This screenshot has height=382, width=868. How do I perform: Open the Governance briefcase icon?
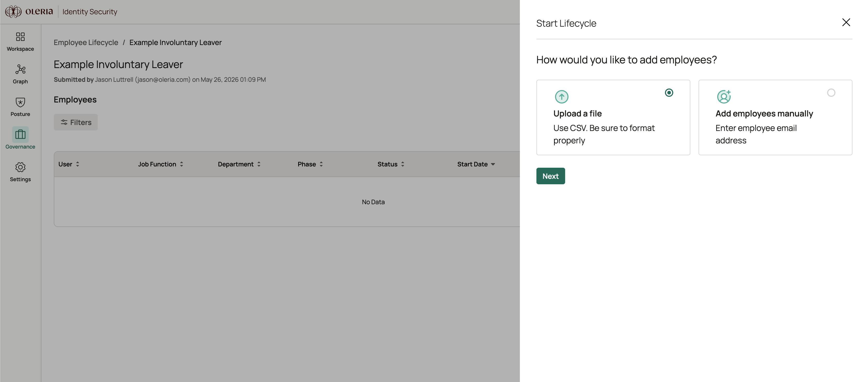20,135
